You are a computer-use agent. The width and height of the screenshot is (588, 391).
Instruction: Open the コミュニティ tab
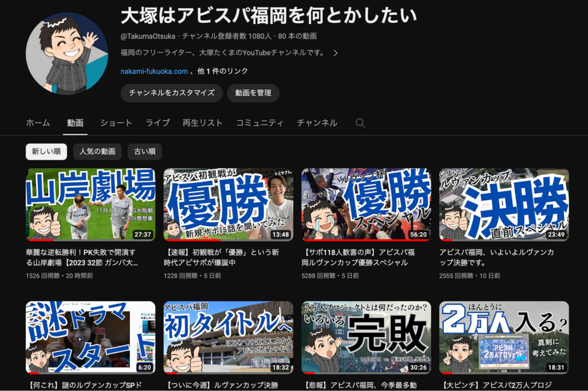(x=260, y=123)
